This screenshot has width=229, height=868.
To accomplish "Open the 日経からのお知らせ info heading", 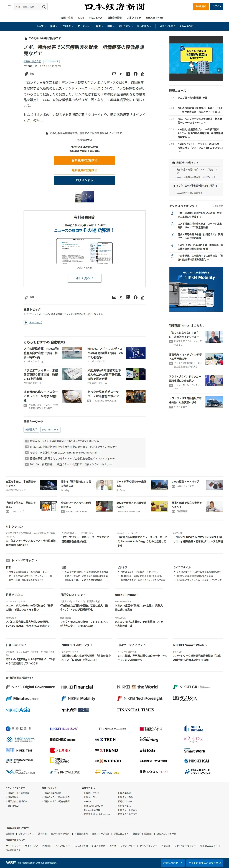I will (x=185, y=162).
